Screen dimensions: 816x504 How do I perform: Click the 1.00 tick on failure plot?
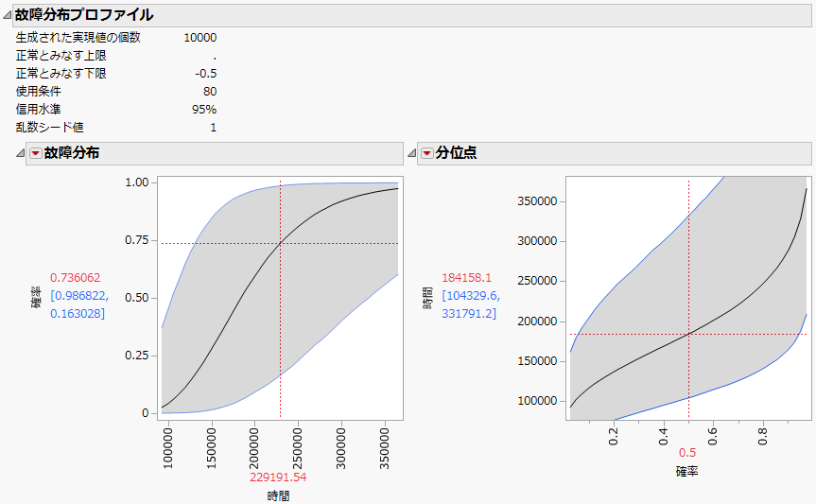[137, 182]
